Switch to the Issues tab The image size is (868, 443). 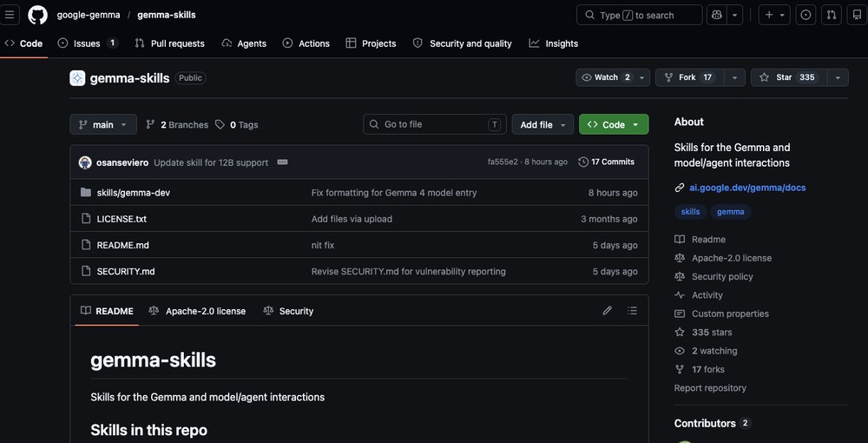click(88, 43)
